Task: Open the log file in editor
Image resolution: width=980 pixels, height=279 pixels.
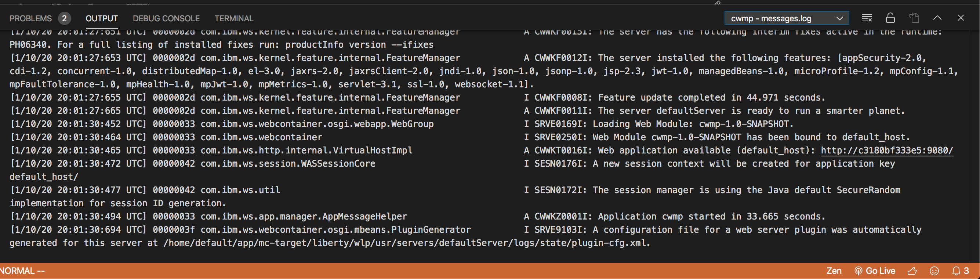Action: pyautogui.click(x=914, y=18)
